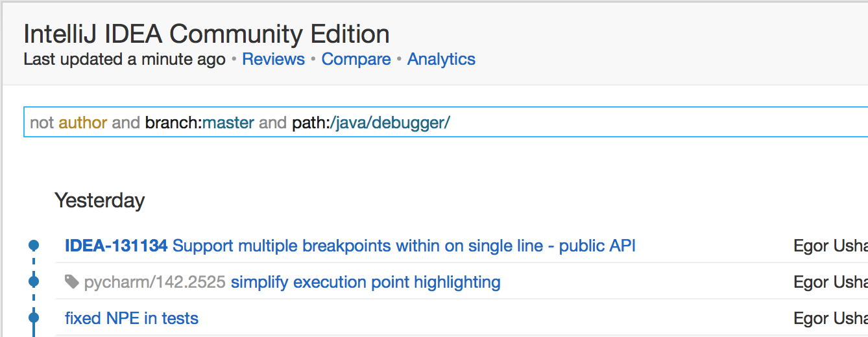Click graph node of fixed NPE commit
This screenshot has height=337, width=868.
[34, 318]
